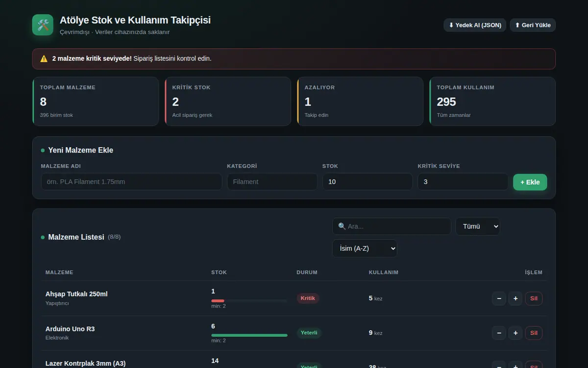Open the Toplam Kullanım stat card

pos(492,101)
